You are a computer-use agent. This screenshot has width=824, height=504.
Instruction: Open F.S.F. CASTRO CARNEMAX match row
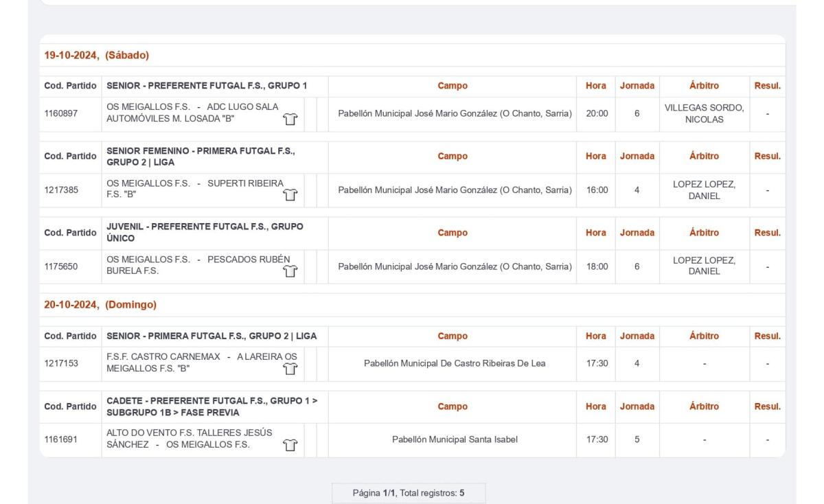pyautogui.click(x=202, y=363)
